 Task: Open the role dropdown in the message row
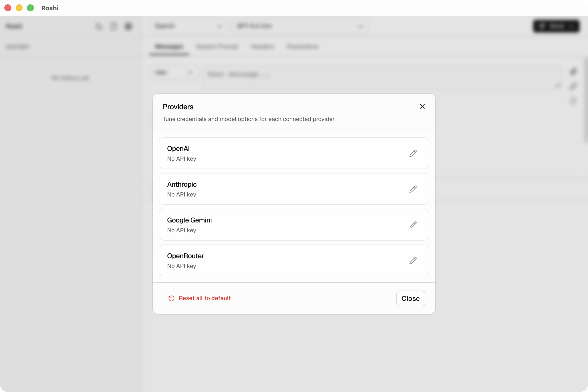click(174, 73)
